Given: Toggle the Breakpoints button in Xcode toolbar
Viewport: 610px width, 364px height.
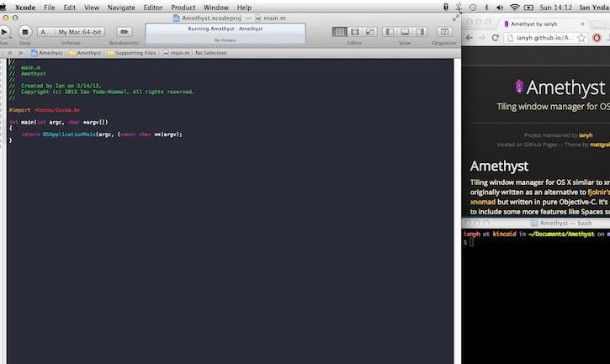Looking at the screenshot, I should [124, 32].
